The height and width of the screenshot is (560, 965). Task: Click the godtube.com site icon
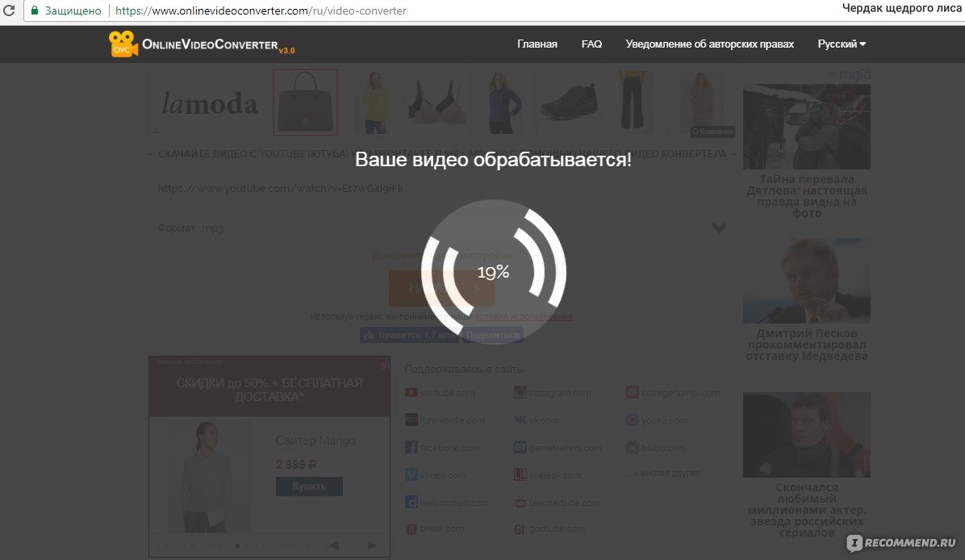coord(520,529)
